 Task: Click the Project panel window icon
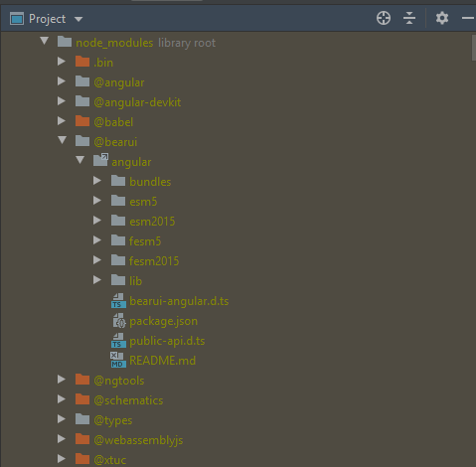click(x=17, y=19)
